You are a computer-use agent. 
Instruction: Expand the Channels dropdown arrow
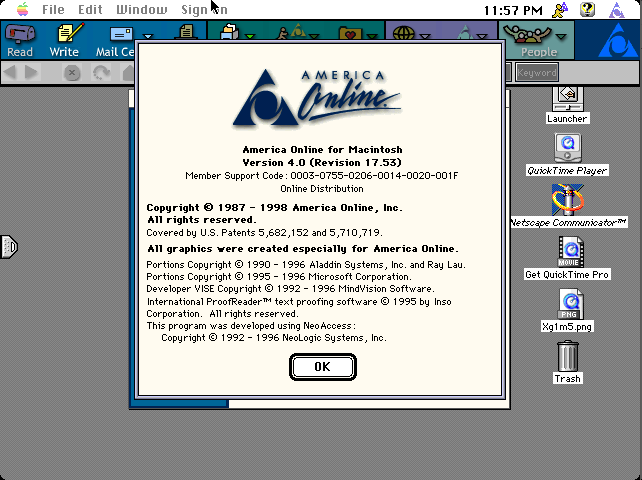coord(482,36)
